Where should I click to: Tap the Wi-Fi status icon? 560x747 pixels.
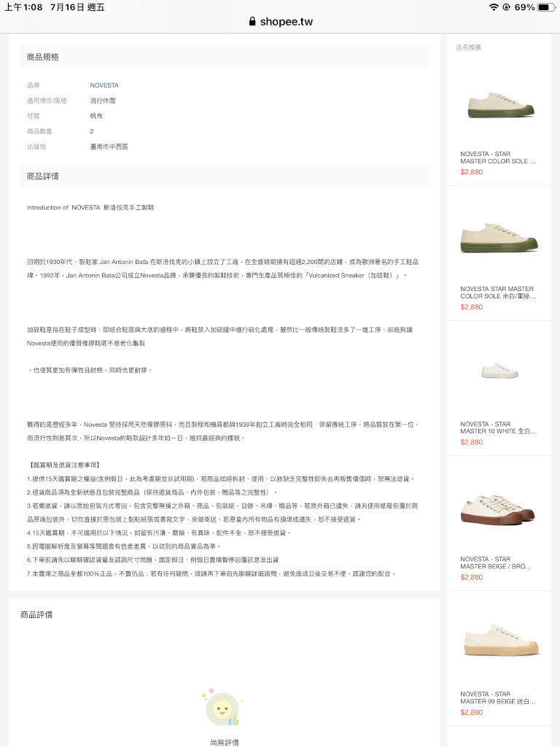494,7
